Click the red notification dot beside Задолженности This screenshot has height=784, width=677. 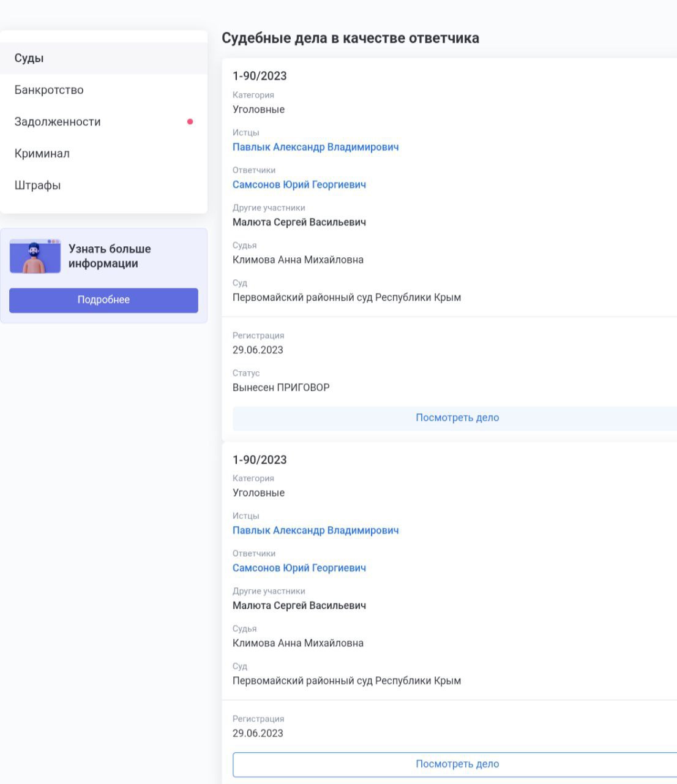coord(190,122)
